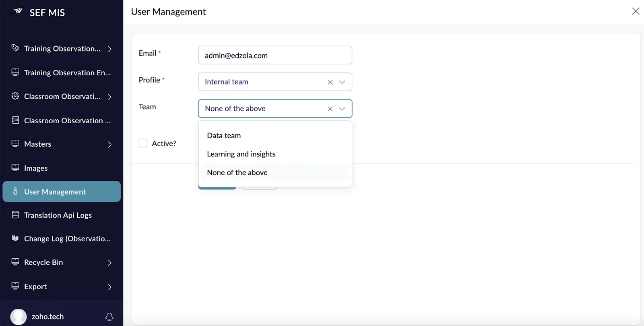Toggle the Active? checkbox
644x326 pixels.
pyautogui.click(x=143, y=143)
